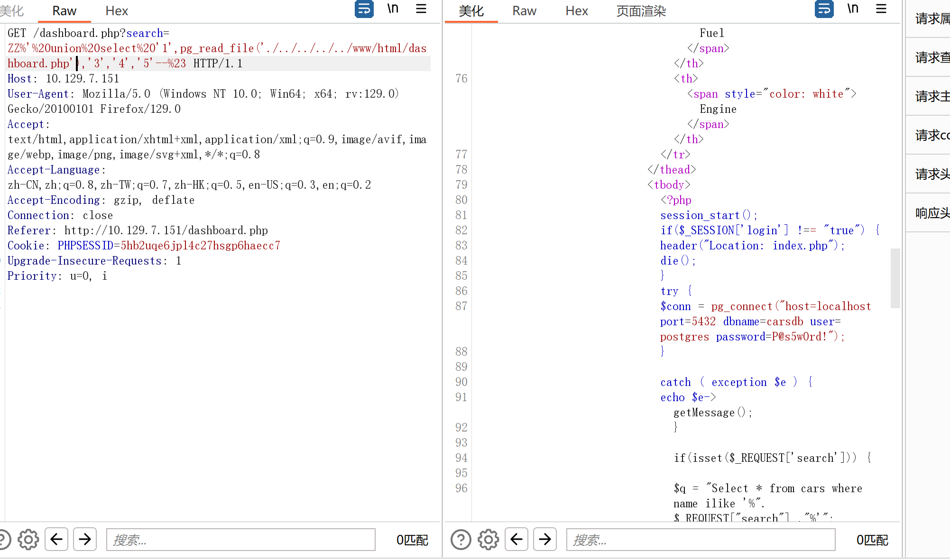Click 0匹配 match count in response panel
This screenshot has width=950, height=560.
[x=872, y=540]
